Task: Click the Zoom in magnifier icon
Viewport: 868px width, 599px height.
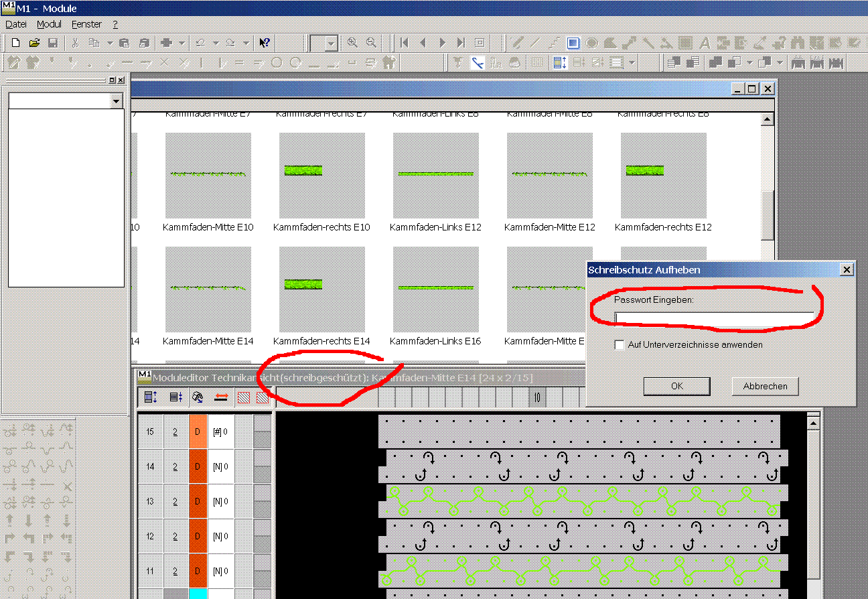Action: tap(352, 43)
